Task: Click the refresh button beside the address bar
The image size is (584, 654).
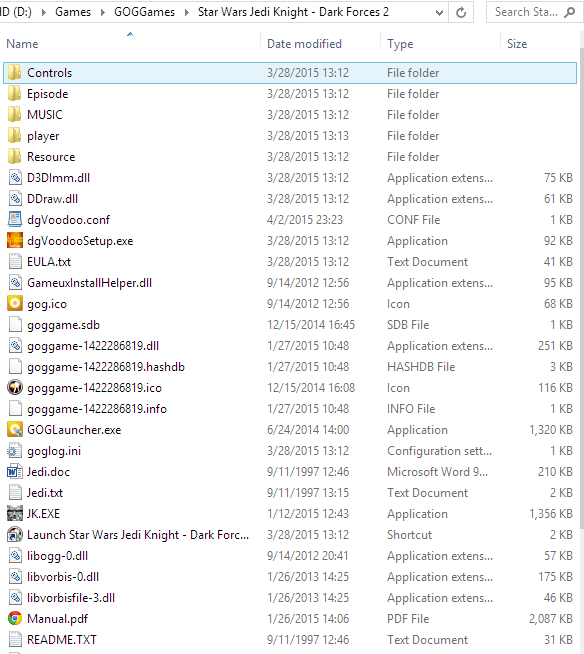Action: (461, 13)
